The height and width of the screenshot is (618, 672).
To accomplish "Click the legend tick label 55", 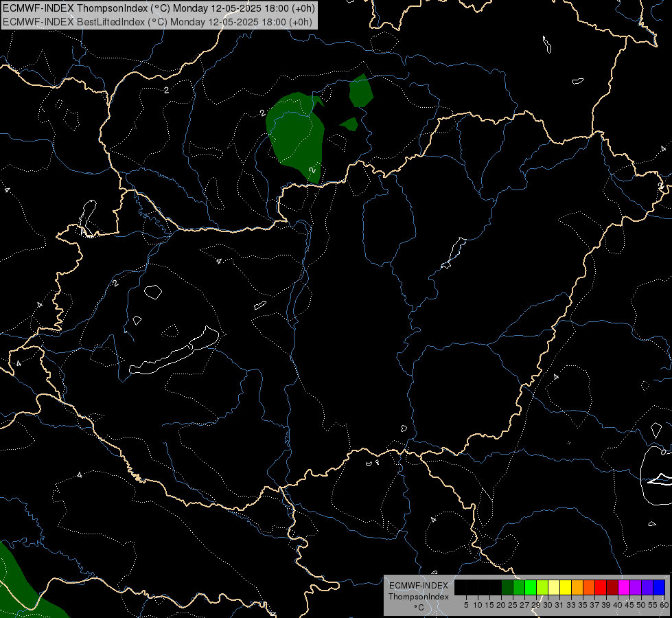I will [653, 605].
